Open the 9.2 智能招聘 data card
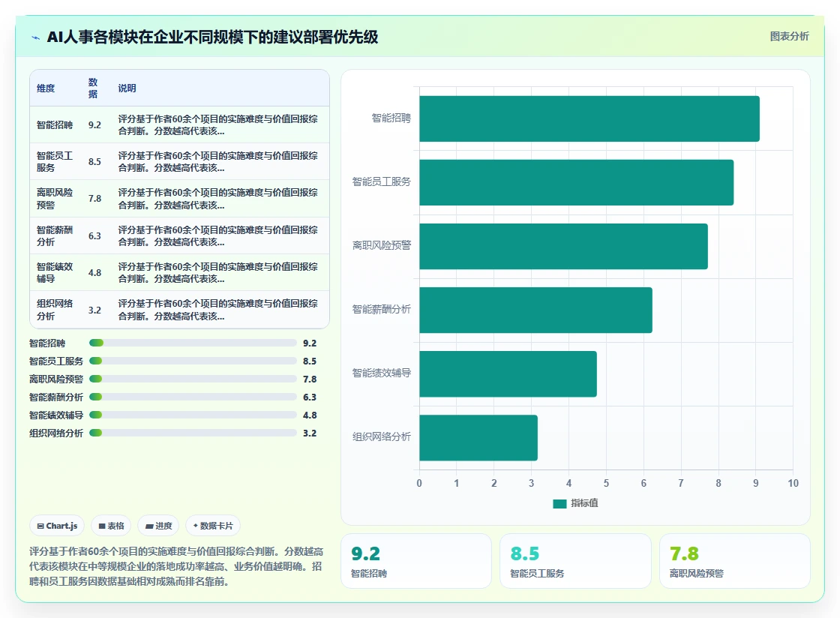Image resolution: width=840 pixels, height=618 pixels. pyautogui.click(x=416, y=561)
